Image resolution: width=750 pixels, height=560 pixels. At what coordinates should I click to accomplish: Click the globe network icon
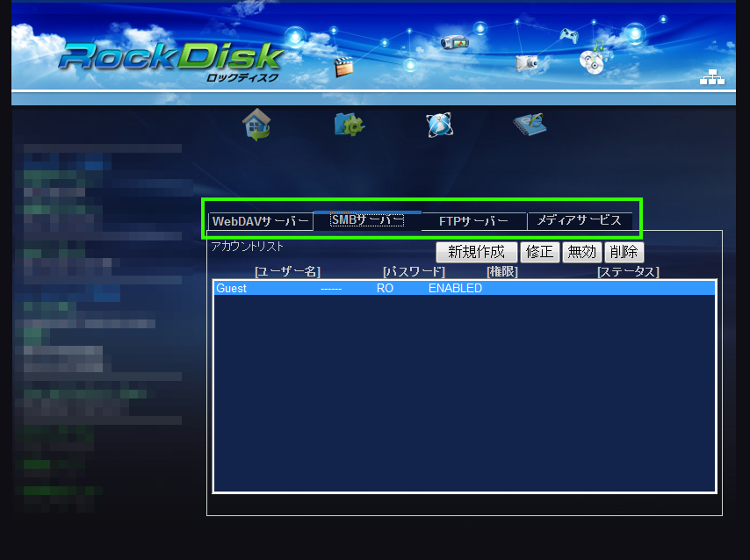click(x=439, y=125)
